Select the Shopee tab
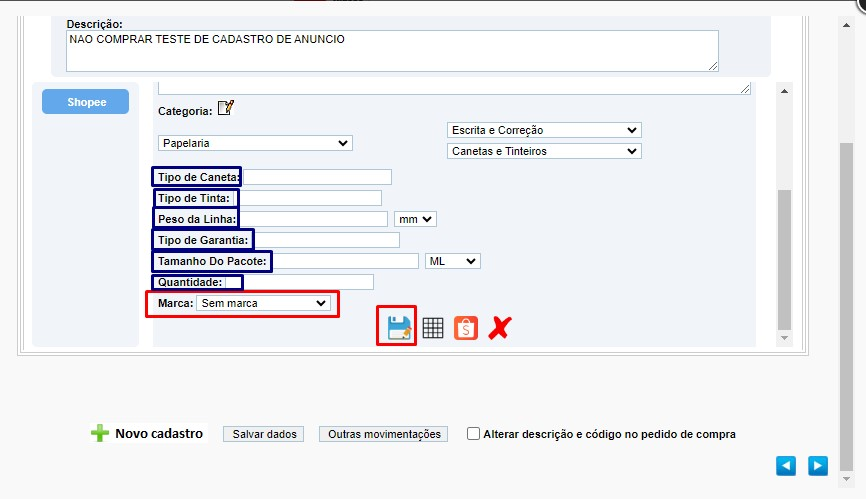Viewport: 866px width, 499px height. pos(86,102)
